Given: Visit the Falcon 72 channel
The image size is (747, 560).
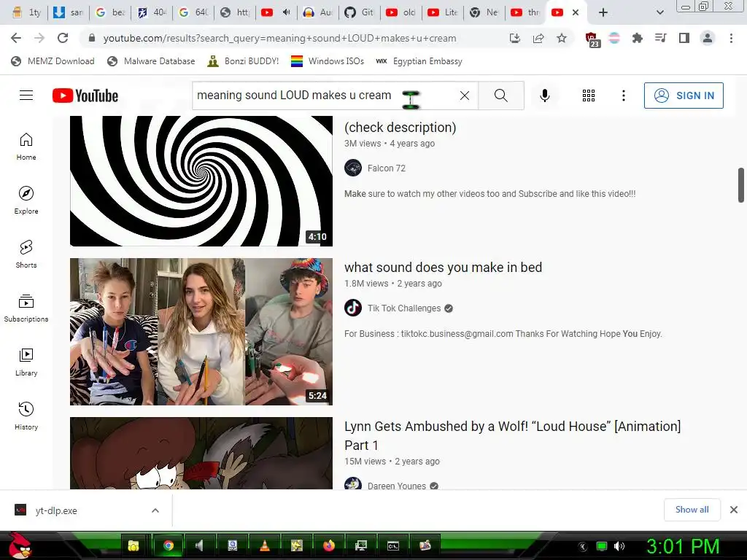Looking at the screenshot, I should (387, 168).
